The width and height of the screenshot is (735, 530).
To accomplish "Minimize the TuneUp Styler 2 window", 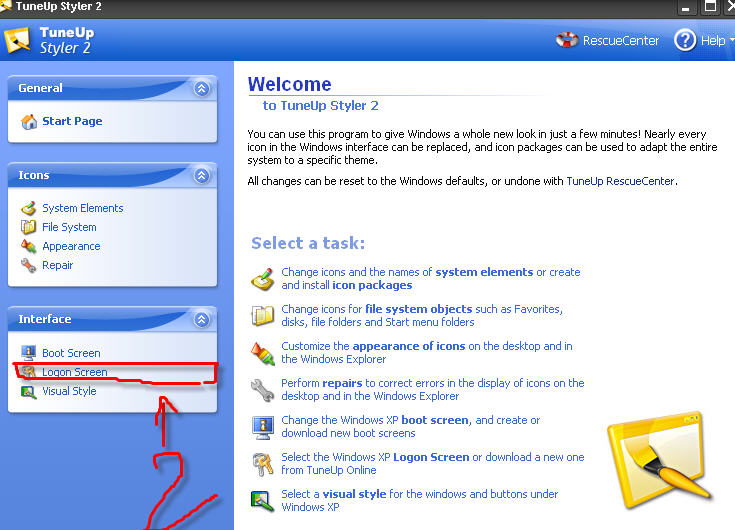I will click(686, 7).
